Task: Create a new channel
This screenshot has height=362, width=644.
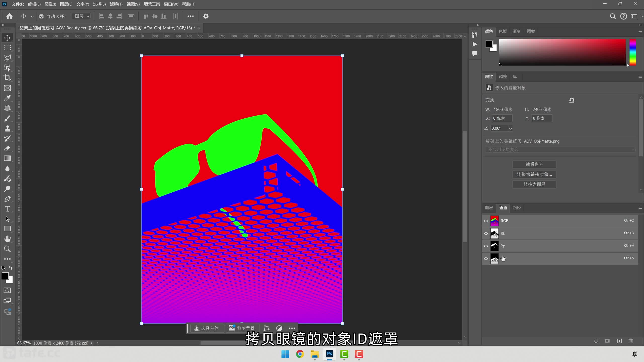Action: pos(619,341)
